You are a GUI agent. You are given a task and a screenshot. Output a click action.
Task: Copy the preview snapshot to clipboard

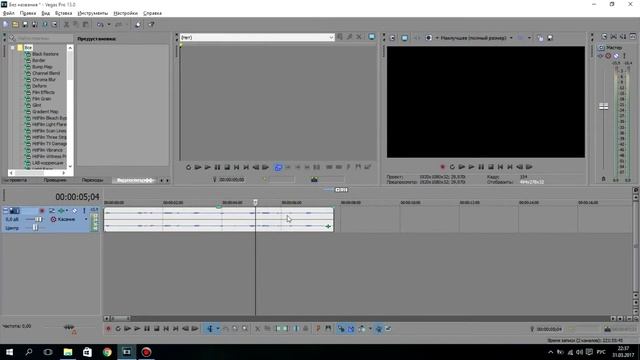coord(540,38)
